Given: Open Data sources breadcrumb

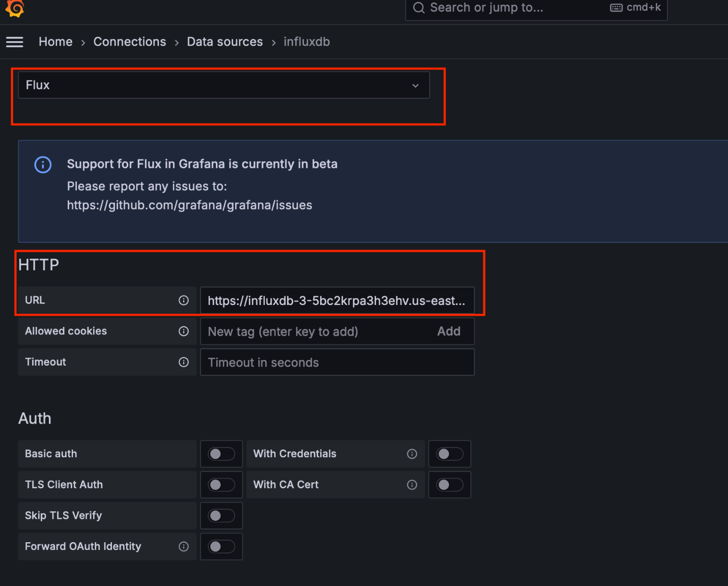Looking at the screenshot, I should tap(225, 42).
